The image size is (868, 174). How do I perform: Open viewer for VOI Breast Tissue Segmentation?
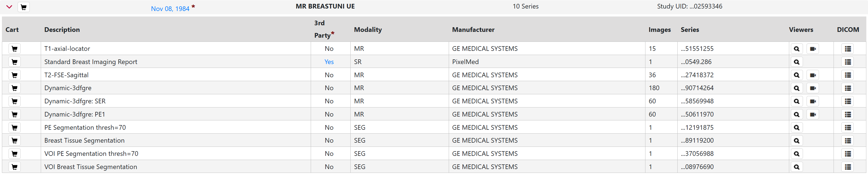coord(797,167)
